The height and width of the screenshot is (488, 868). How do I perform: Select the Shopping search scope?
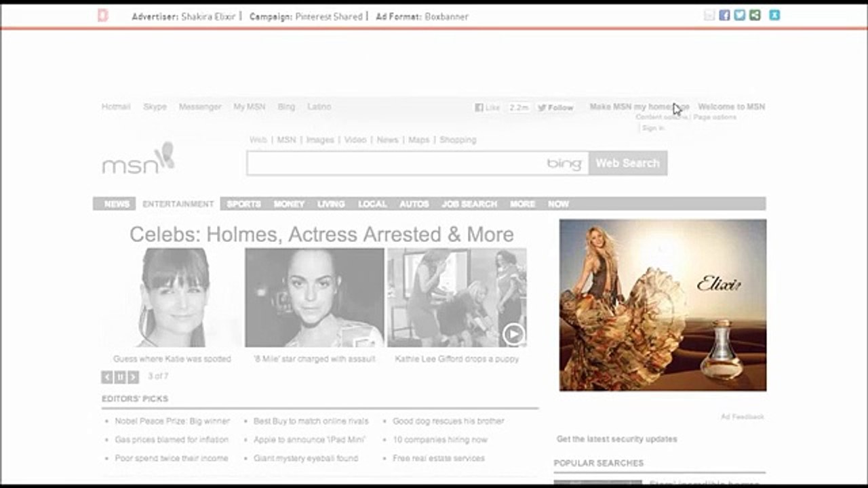[x=458, y=140]
